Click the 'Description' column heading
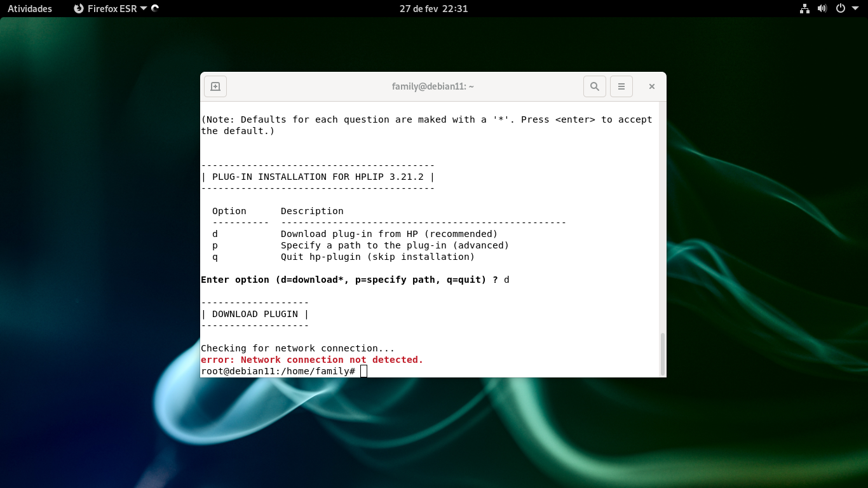The image size is (868, 488). (312, 211)
